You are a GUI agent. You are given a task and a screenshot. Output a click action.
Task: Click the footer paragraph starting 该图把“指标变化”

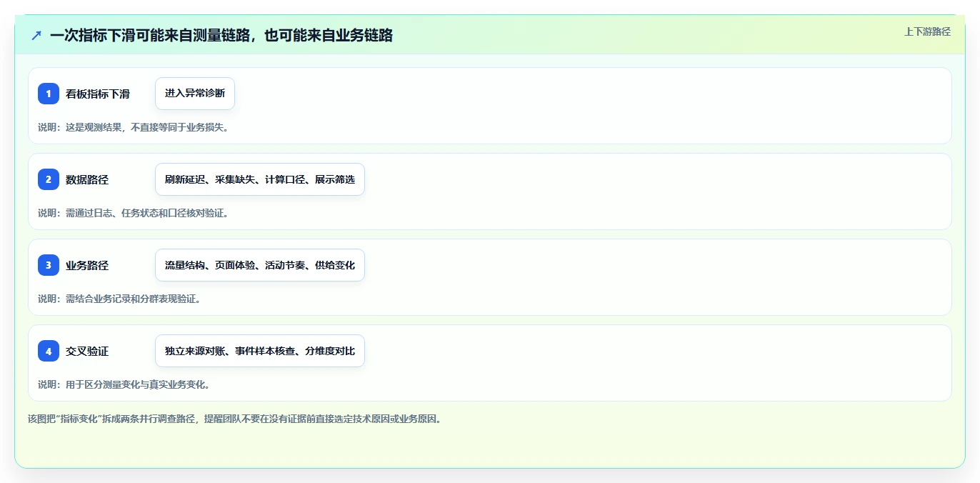coord(234,419)
